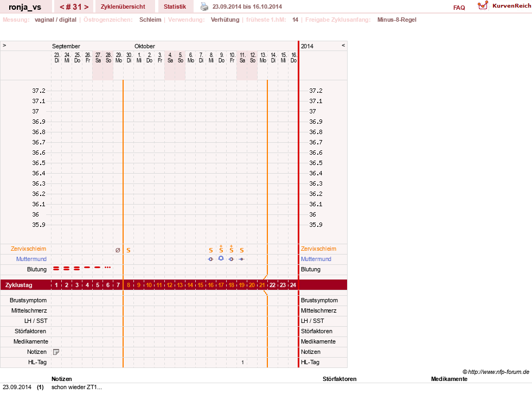
Task: Click the 'Medikamente' column heading below chart
Action: coord(449,379)
